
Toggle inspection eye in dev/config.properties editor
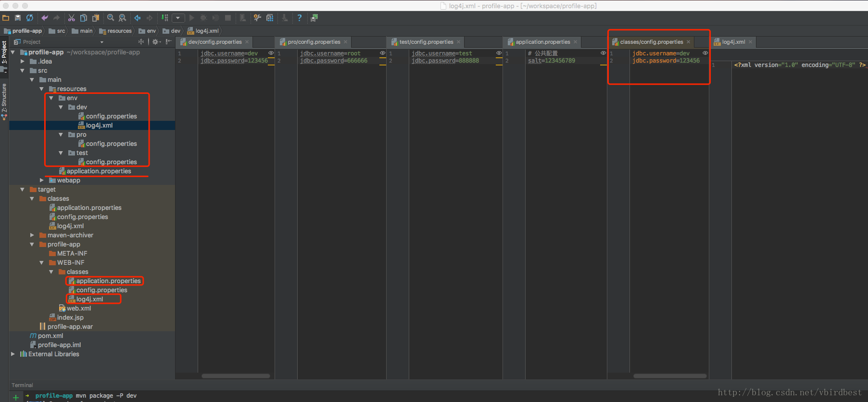[271, 53]
